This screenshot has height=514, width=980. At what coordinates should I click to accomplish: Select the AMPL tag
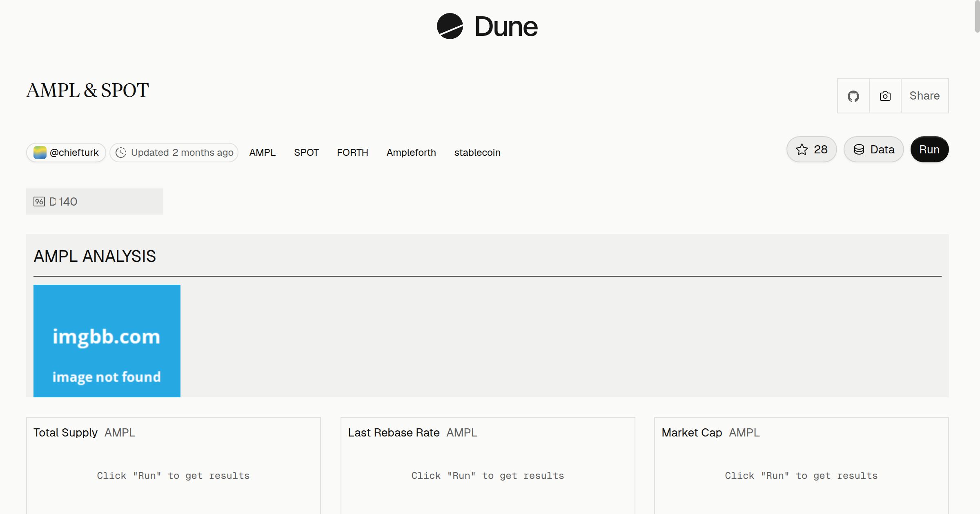[263, 153]
